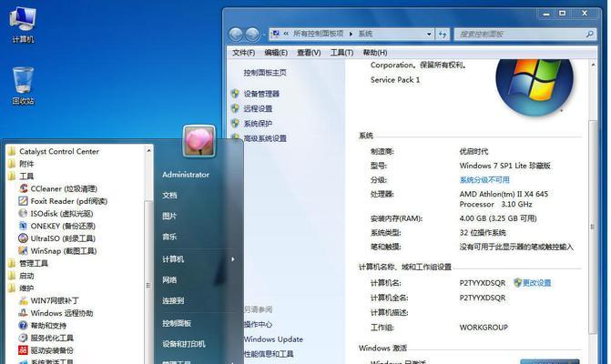Open CCleaner (垃圾清理) from start menu

point(58,188)
